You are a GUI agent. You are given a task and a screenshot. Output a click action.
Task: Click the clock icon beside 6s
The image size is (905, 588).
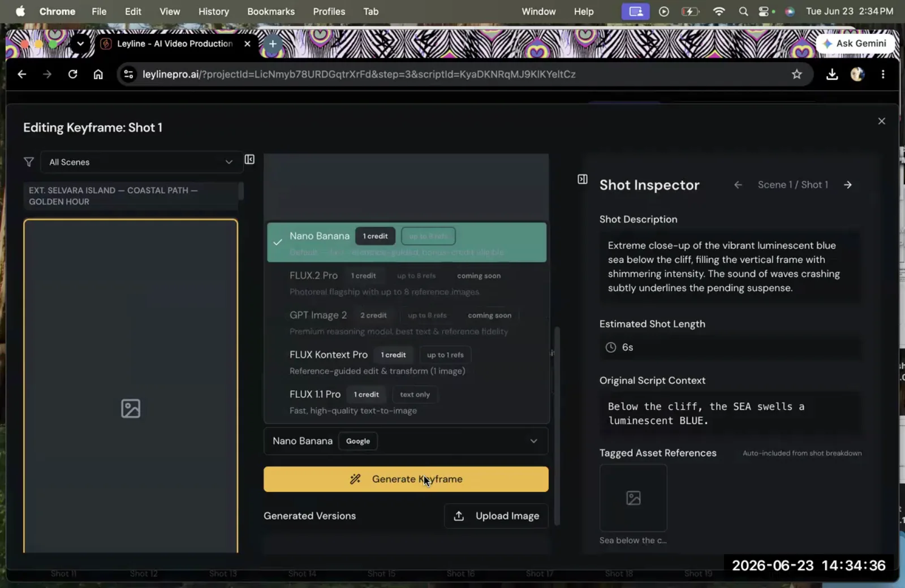611,347
